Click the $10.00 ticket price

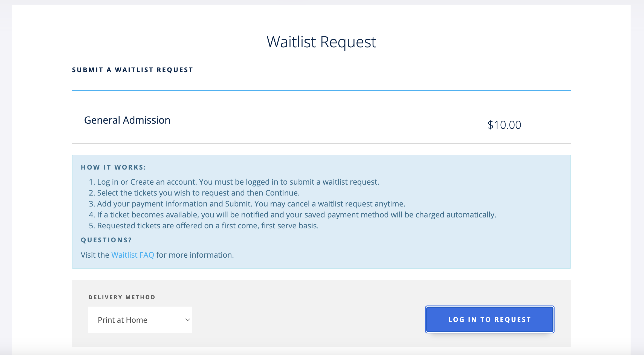tap(504, 125)
